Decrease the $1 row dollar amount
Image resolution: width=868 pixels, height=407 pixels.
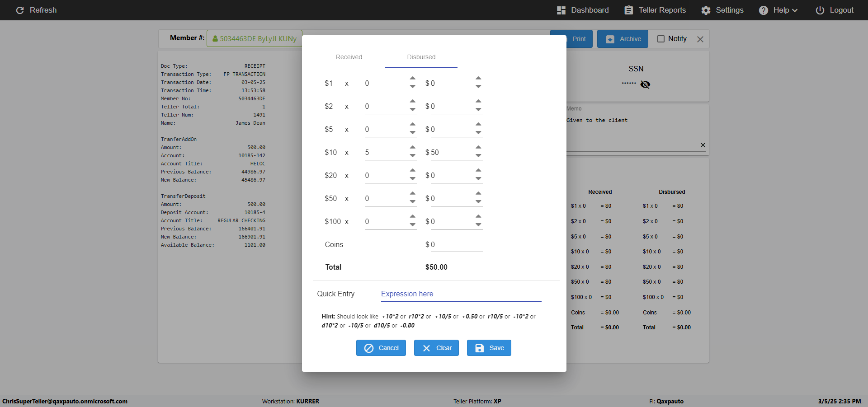coord(478,87)
